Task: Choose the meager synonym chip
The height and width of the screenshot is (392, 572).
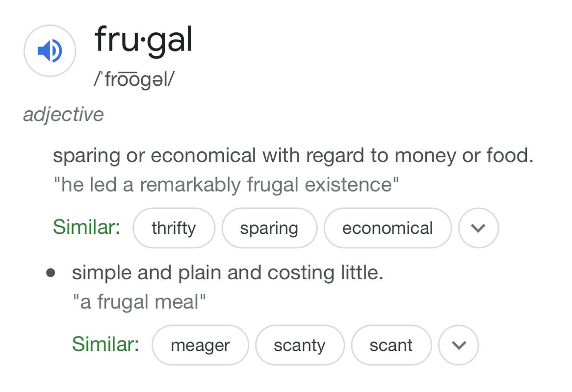Action: click(200, 345)
